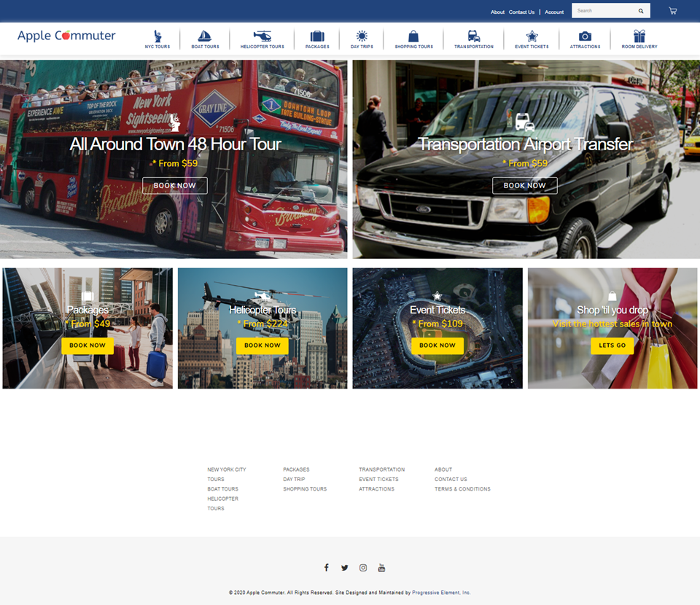Open Boat Tours sailboat icon
This screenshot has width=700, height=605.
(x=205, y=36)
